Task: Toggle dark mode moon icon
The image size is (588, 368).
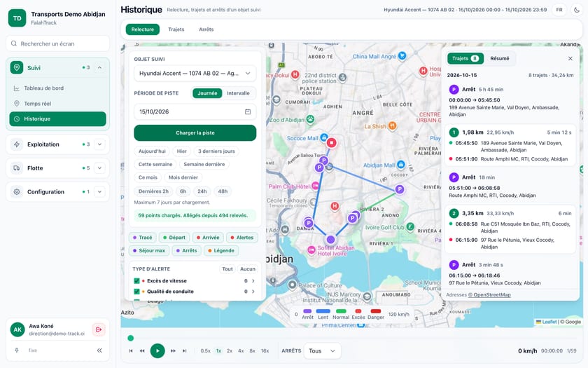Action: [577, 10]
